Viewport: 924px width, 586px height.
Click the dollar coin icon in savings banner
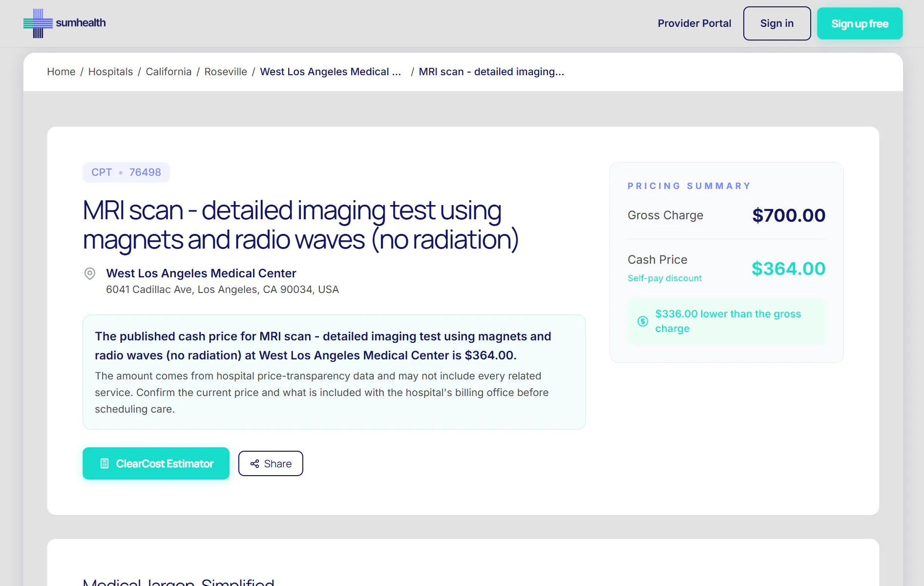tap(643, 321)
